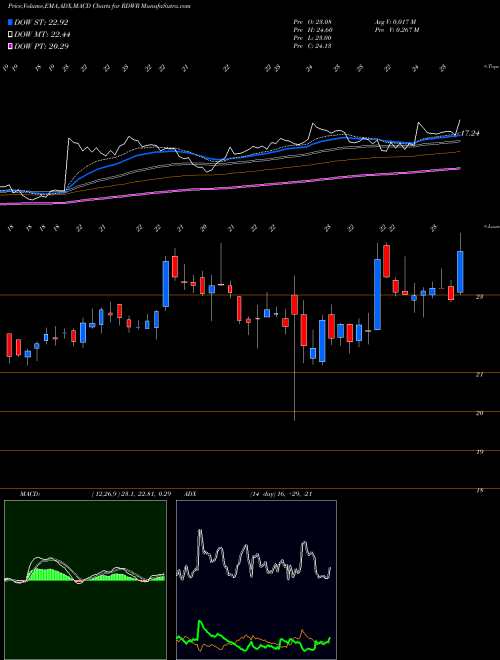Image resolution: width=500 pixels, height=660 pixels.
Task: Click the latest tall blue candlestick
Action: [x=460, y=271]
